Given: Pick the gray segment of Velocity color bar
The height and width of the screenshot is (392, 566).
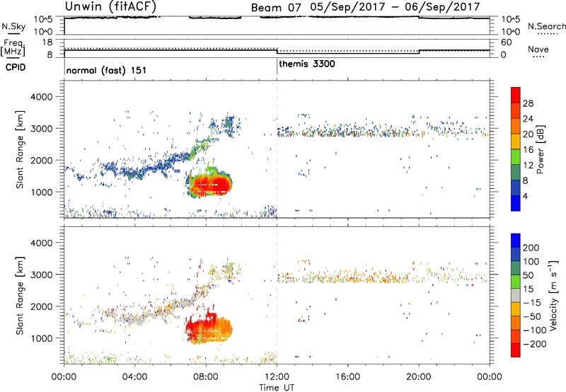Looking at the screenshot, I should [x=516, y=295].
